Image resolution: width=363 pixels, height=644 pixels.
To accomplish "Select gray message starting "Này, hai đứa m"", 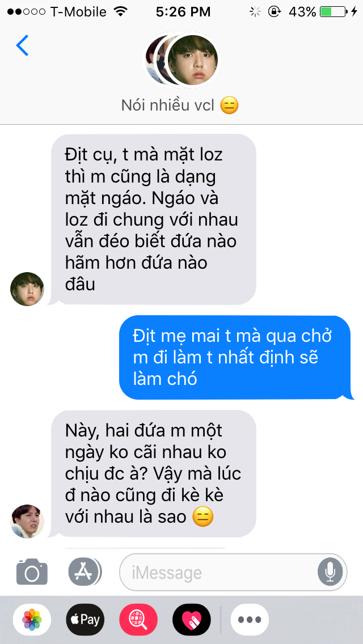I will point(153,473).
